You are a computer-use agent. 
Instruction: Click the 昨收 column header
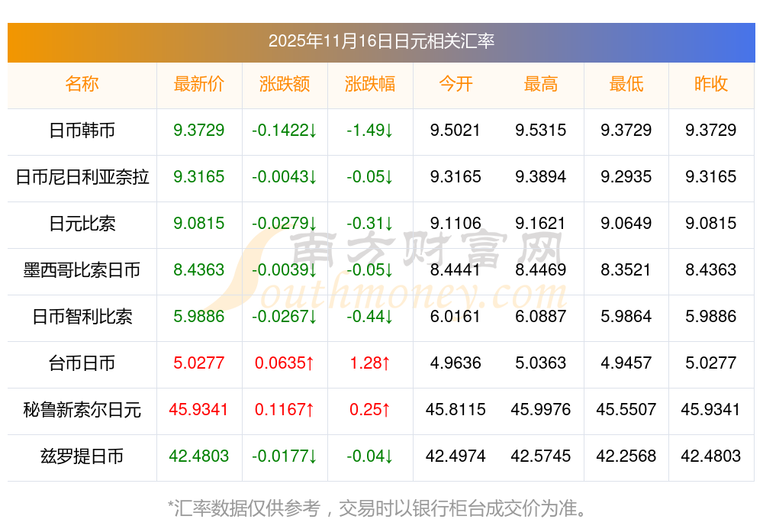711,84
